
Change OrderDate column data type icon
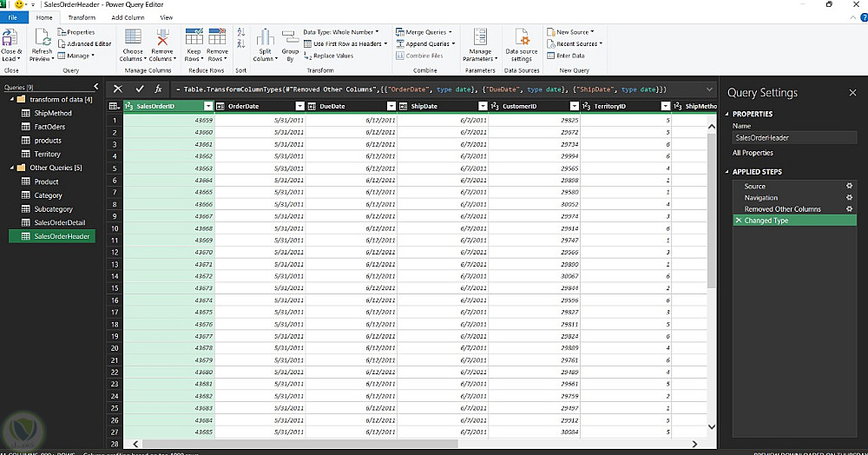220,106
